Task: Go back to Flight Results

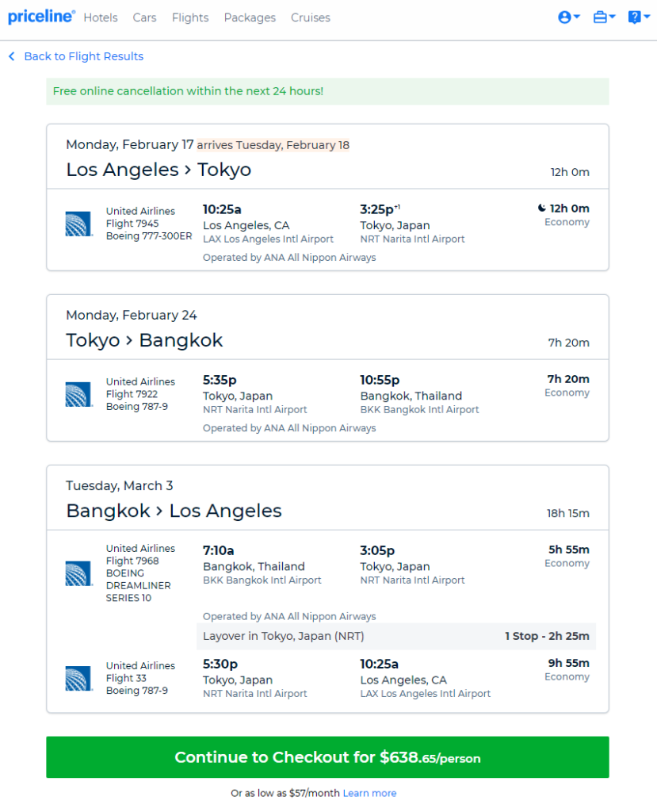Action: click(84, 56)
